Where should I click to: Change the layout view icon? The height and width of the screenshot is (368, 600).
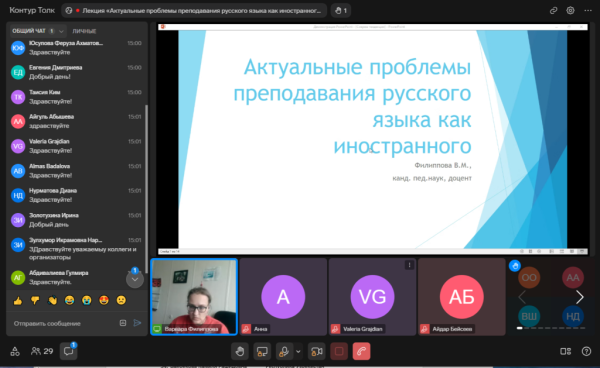566,351
